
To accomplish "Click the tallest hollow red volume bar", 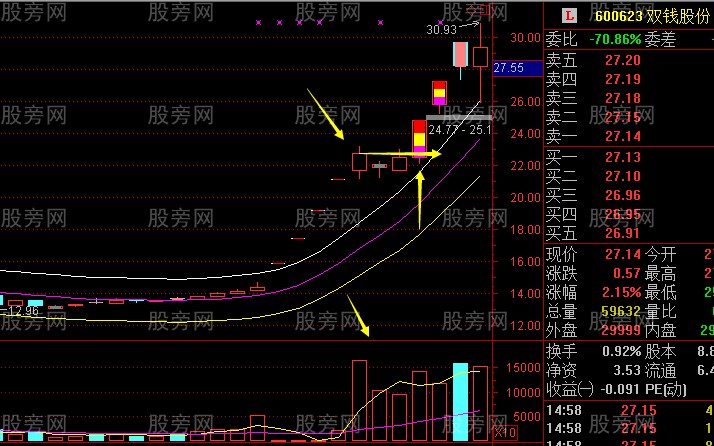I will (x=359, y=400).
